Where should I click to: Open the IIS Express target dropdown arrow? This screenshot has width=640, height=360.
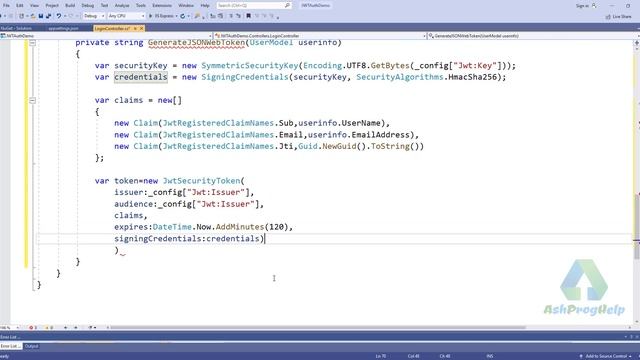pos(176,16)
